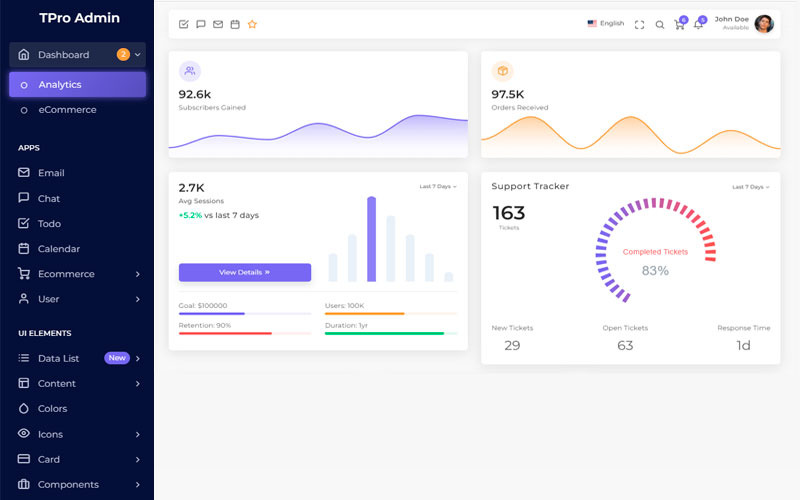Open the bell notifications icon
This screenshot has width=800, height=500.
pos(698,24)
